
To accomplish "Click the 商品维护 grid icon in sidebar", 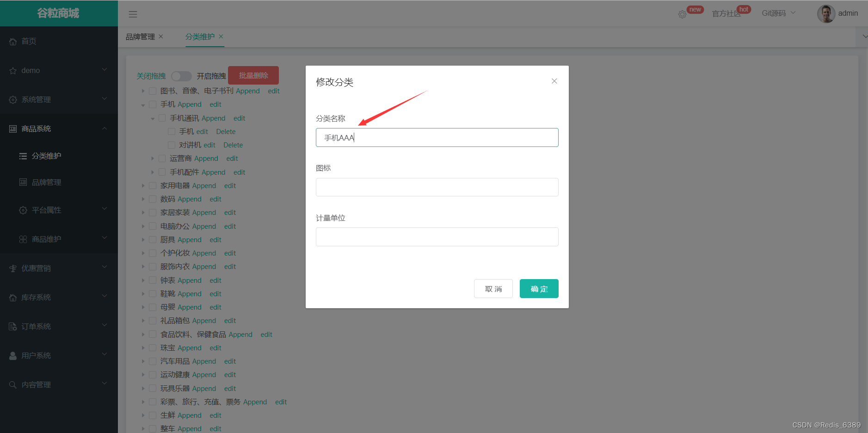I will click(23, 239).
